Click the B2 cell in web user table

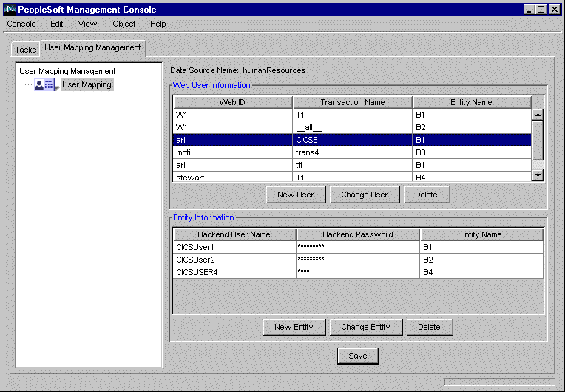tap(472, 127)
